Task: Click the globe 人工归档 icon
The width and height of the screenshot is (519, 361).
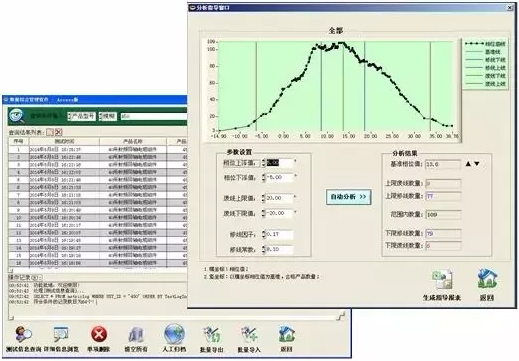Action: [174, 334]
